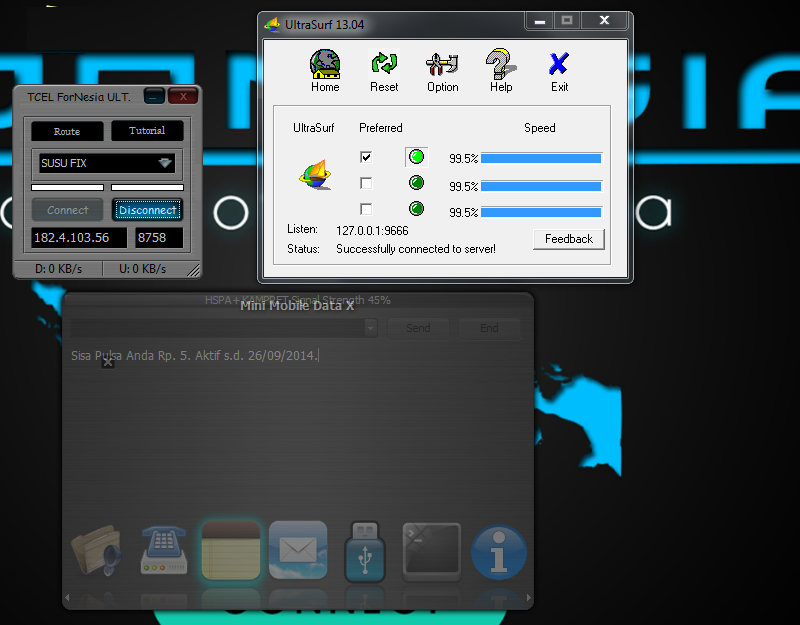The width and height of the screenshot is (800, 625).
Task: Click the "U: 0 KB/s" upload rate in TCEL
Action: point(143,269)
